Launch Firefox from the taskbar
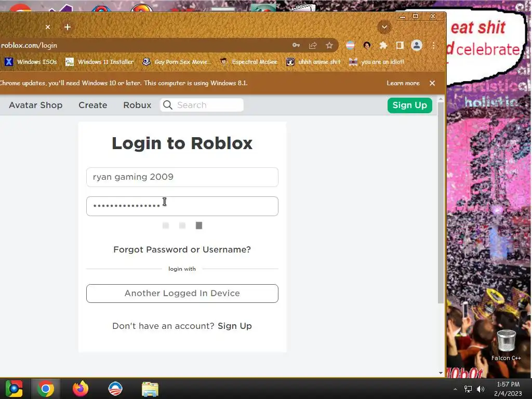Screen dimensions: 532x399 (x=81, y=389)
